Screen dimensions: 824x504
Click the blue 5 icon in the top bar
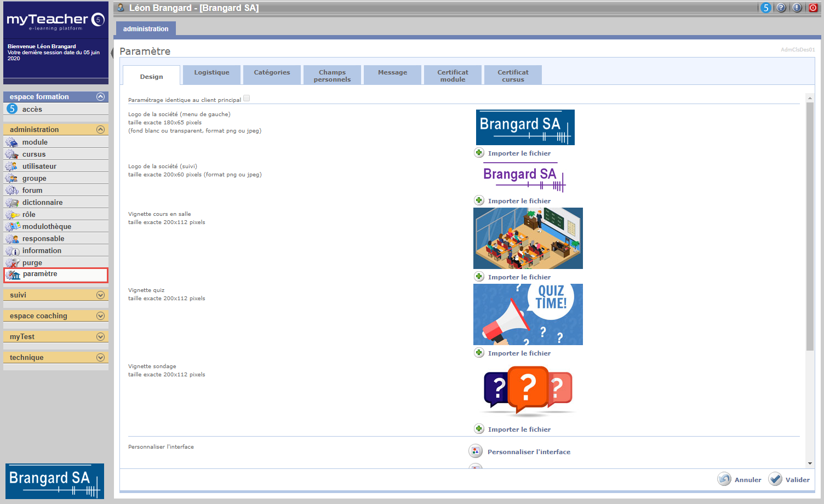click(x=766, y=8)
